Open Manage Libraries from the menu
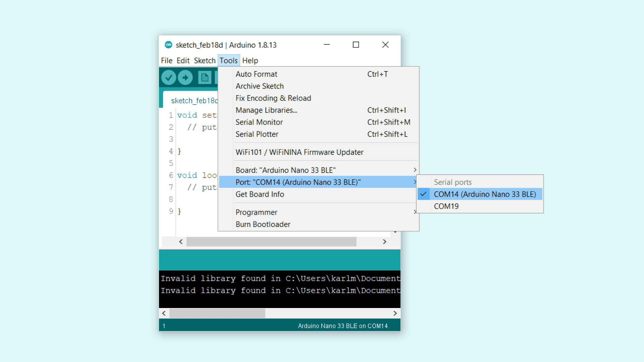Viewport: 644px width, 362px height. point(266,110)
